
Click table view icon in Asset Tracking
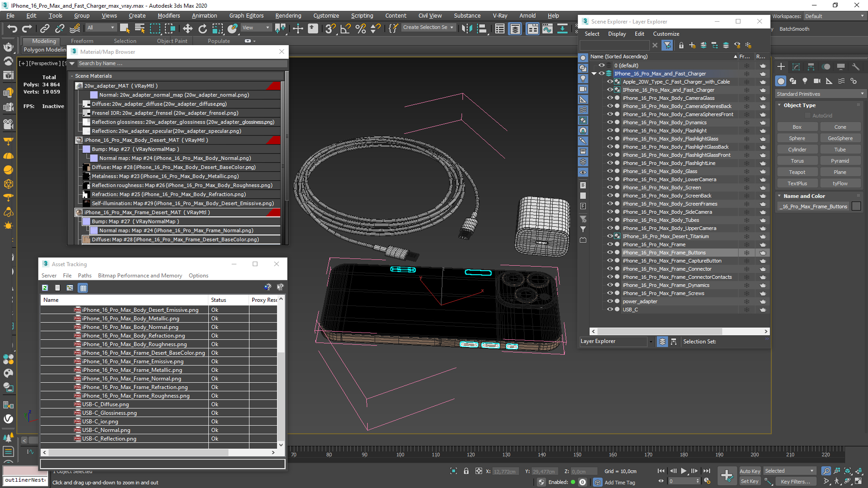[83, 288]
